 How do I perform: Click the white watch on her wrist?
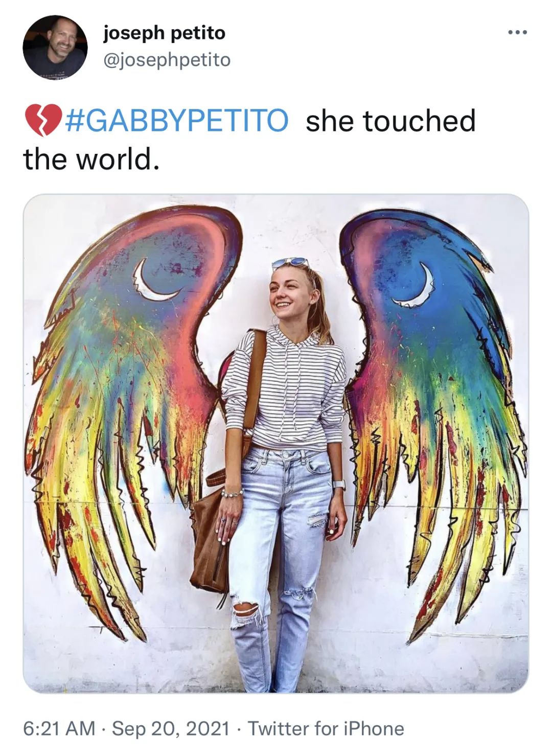pos(339,485)
